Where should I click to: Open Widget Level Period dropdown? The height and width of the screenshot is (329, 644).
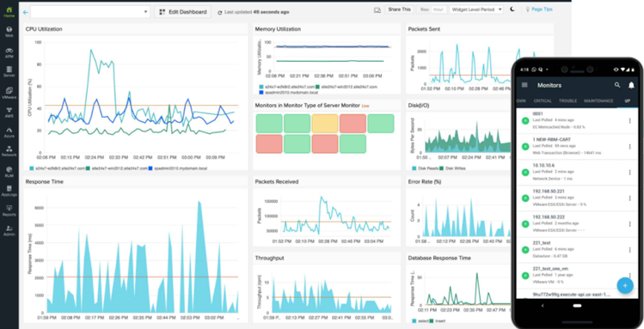tap(476, 9)
